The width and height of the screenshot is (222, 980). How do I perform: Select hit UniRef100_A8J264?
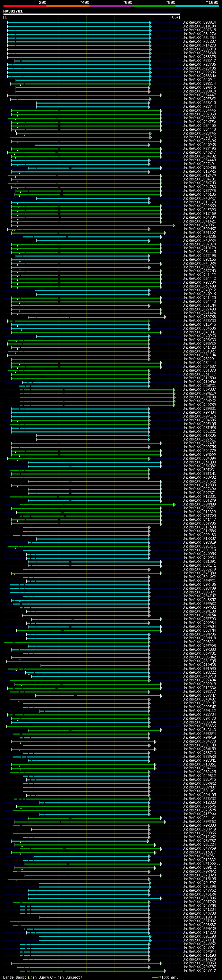click(199, 38)
